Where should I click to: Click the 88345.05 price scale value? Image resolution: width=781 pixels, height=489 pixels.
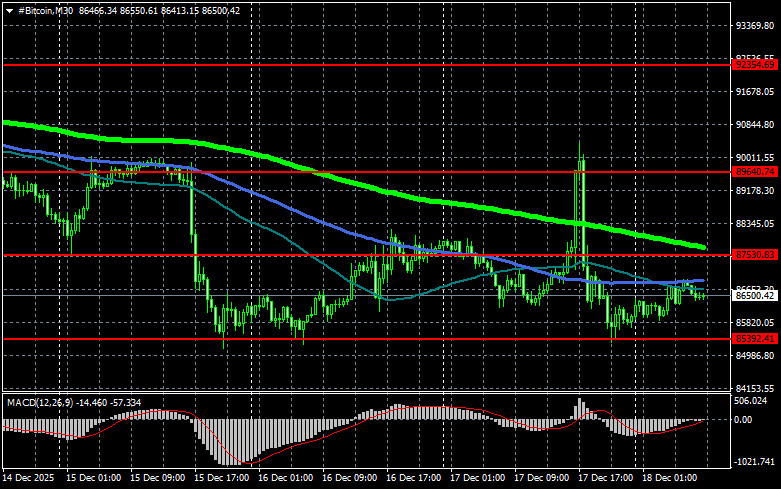tap(755, 224)
